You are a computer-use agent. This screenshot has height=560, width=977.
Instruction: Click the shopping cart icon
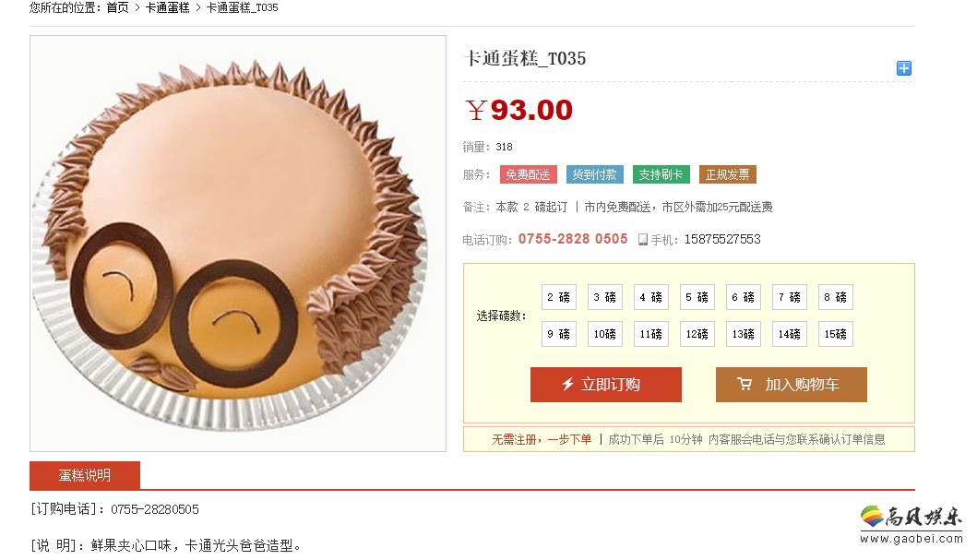tap(744, 385)
